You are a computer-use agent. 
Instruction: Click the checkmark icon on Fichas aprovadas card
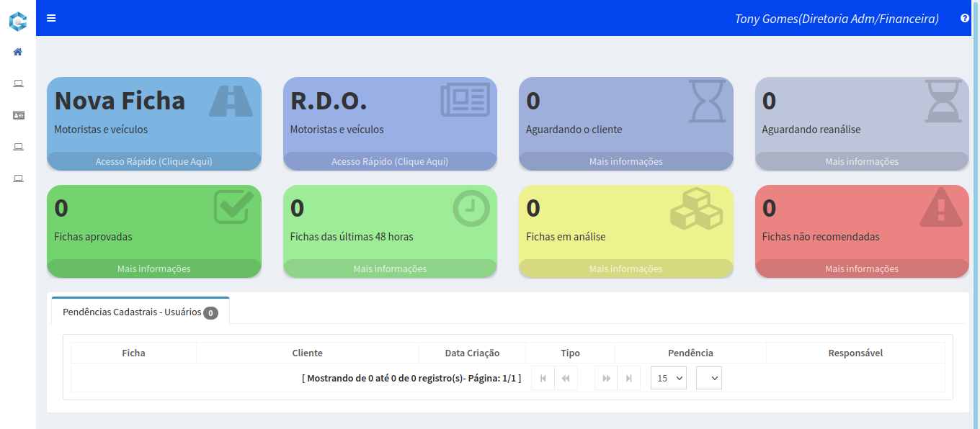click(x=233, y=207)
